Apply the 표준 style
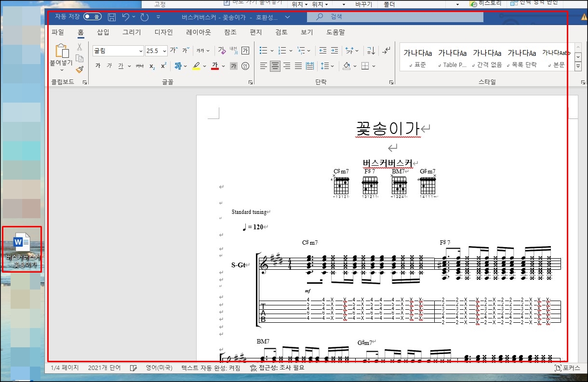This screenshot has width=588, height=382. 418,57
